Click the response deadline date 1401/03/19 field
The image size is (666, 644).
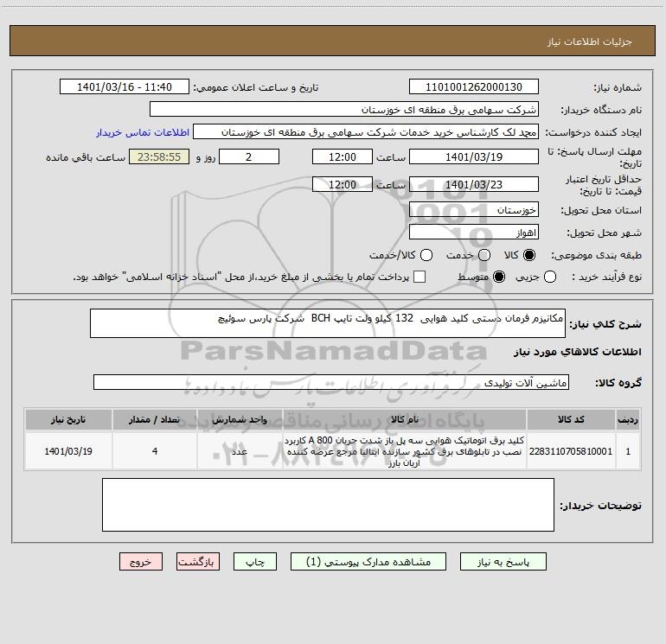coord(474,156)
